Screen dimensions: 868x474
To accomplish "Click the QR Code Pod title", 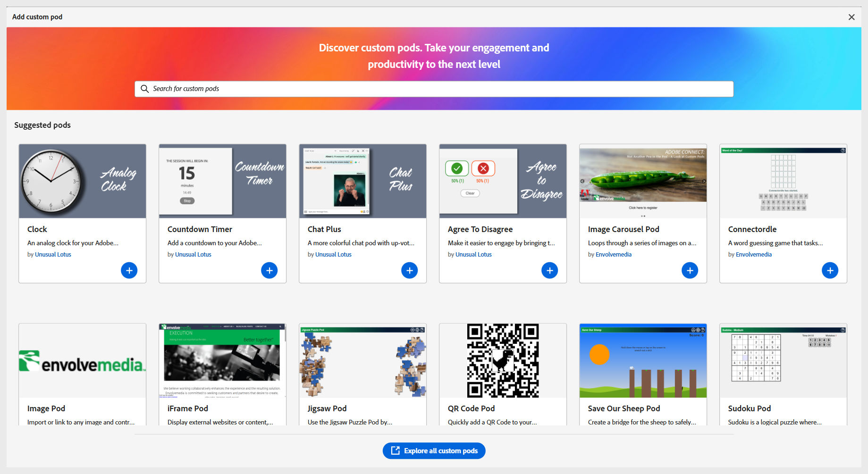I will point(471,408).
